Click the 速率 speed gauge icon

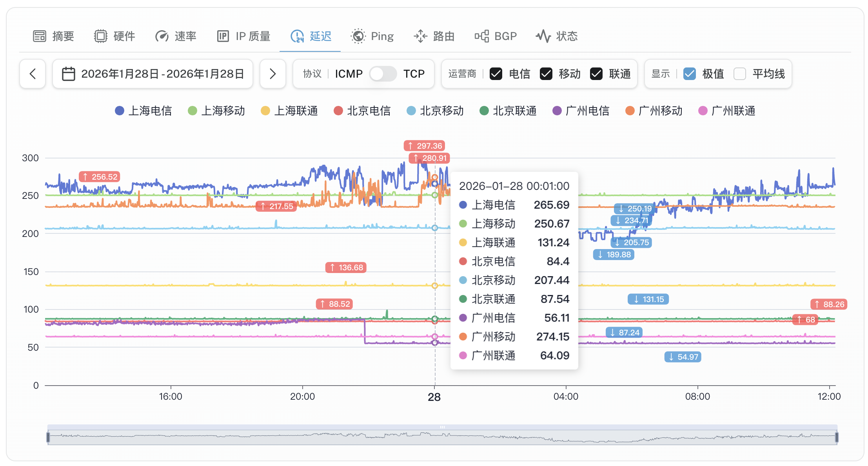[x=162, y=36]
